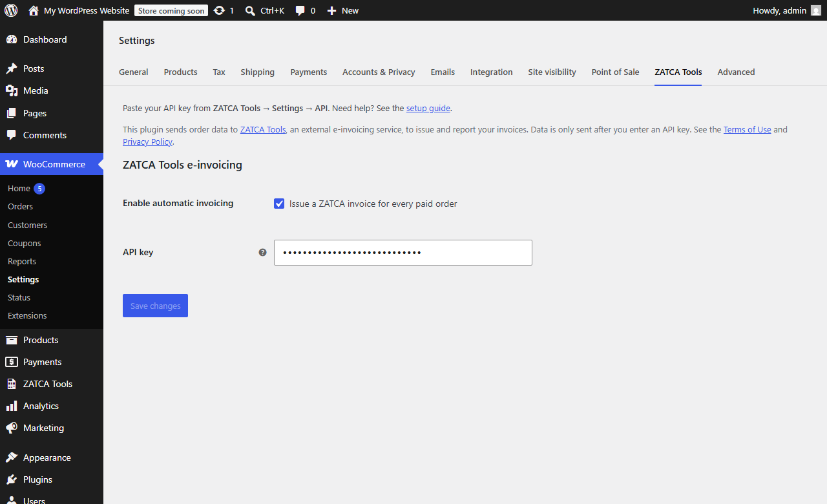The width and height of the screenshot is (827, 504).
Task: Open the setup guide link
Action: tap(428, 109)
